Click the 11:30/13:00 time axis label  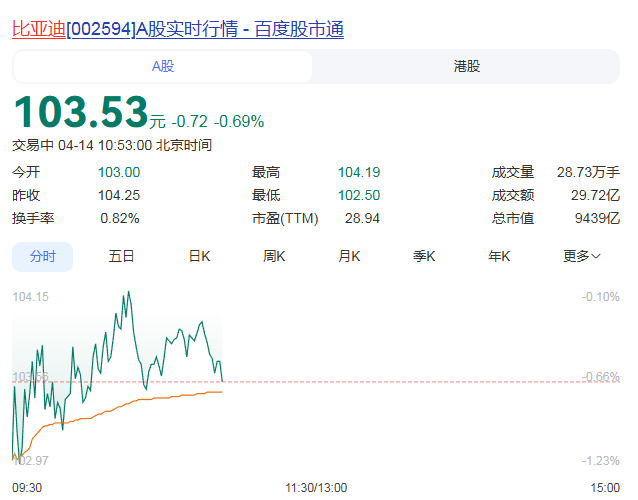coord(316,487)
